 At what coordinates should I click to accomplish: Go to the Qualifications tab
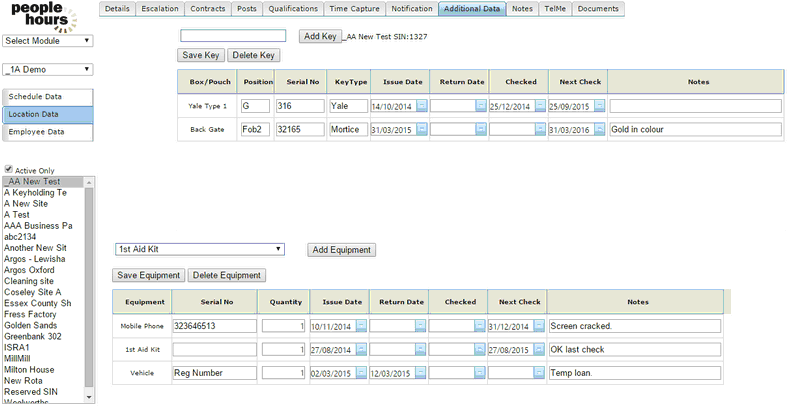293,9
